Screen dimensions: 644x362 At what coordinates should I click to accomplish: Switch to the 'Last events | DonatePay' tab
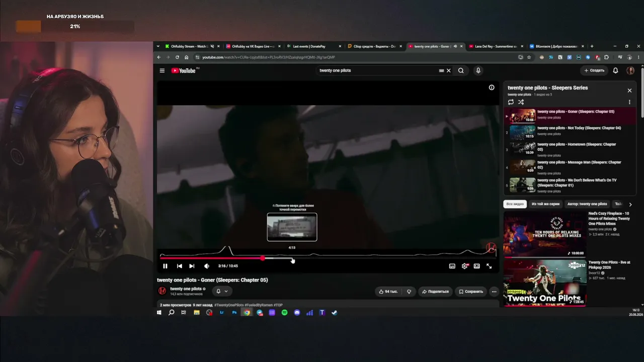click(x=314, y=46)
